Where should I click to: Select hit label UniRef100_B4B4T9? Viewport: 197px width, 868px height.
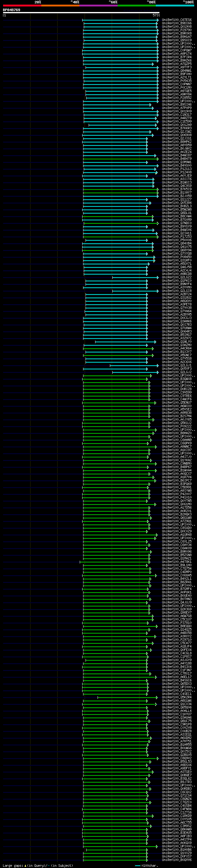(x=177, y=159)
